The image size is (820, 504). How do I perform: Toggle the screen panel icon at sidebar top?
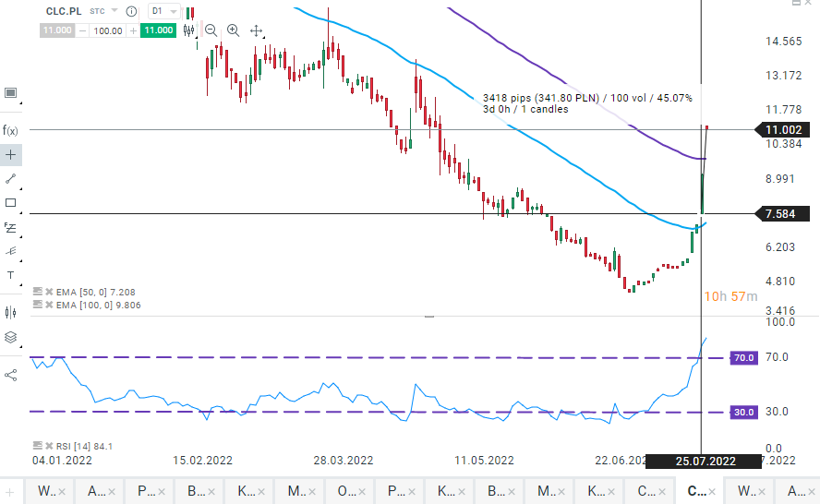(10, 93)
